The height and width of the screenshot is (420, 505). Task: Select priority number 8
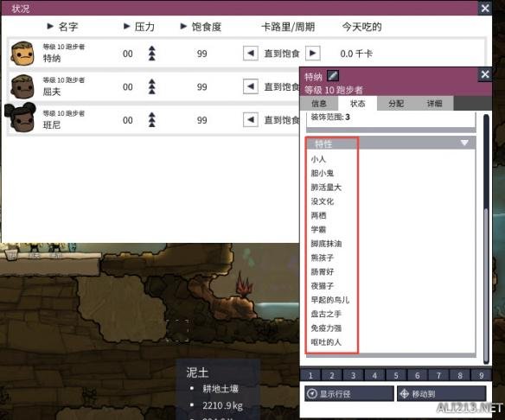(460, 375)
